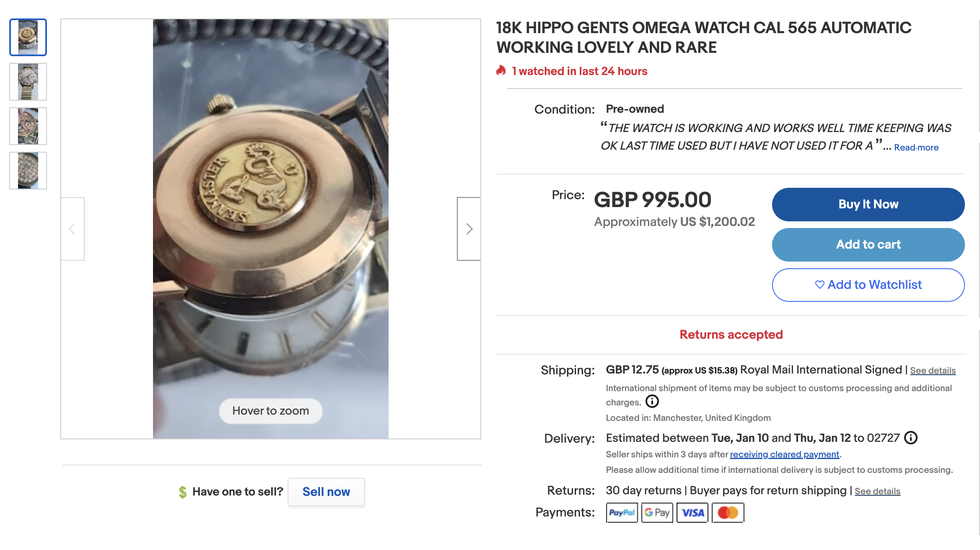980x550 pixels.
Task: Click the Google Pay payment icon
Action: [657, 513]
